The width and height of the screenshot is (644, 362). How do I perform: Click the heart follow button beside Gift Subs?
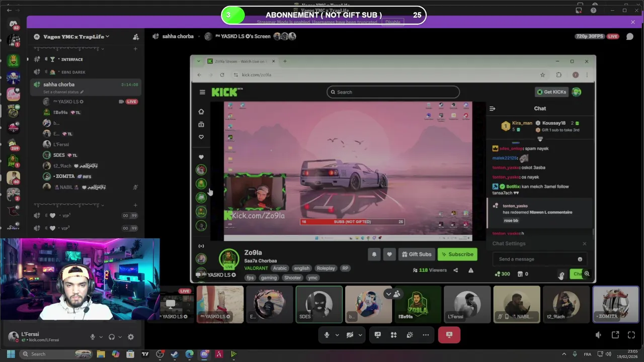pyautogui.click(x=389, y=254)
